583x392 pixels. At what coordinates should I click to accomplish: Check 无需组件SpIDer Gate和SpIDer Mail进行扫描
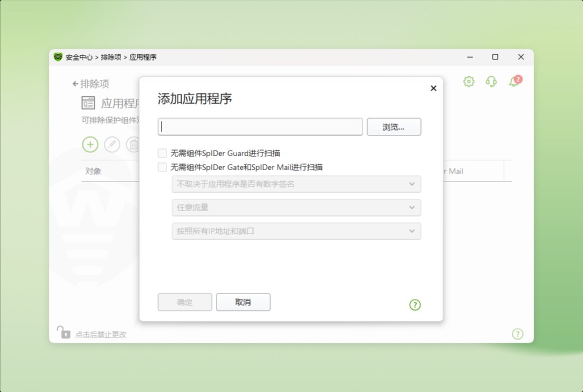(162, 167)
